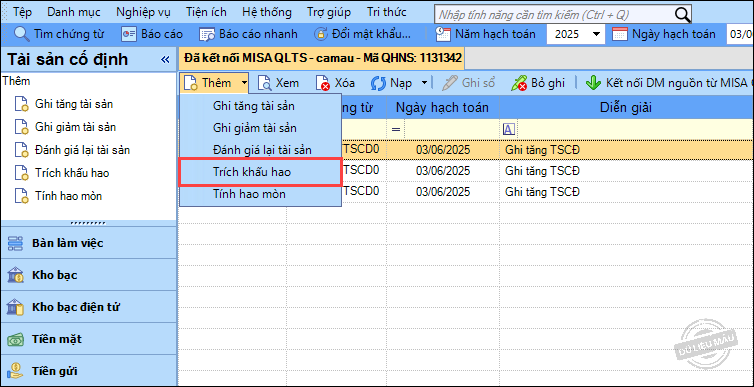
Task: Click the magnifier icon in search box
Action: coord(682,15)
